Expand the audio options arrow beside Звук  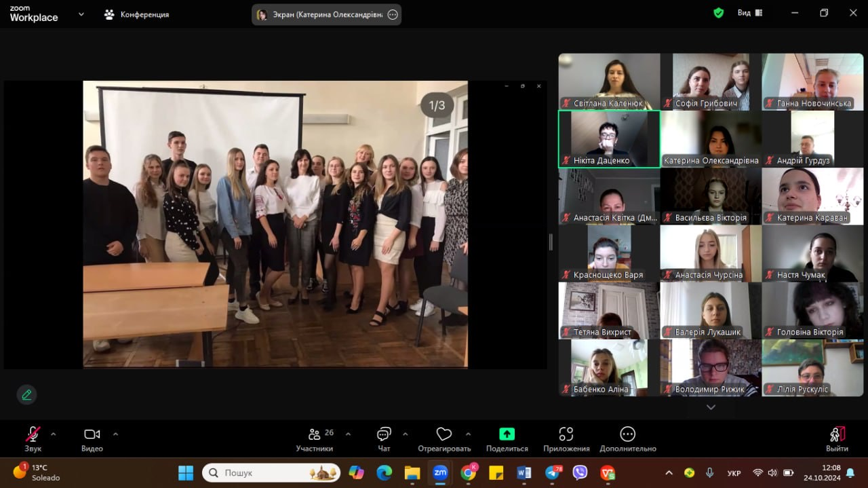(54, 434)
